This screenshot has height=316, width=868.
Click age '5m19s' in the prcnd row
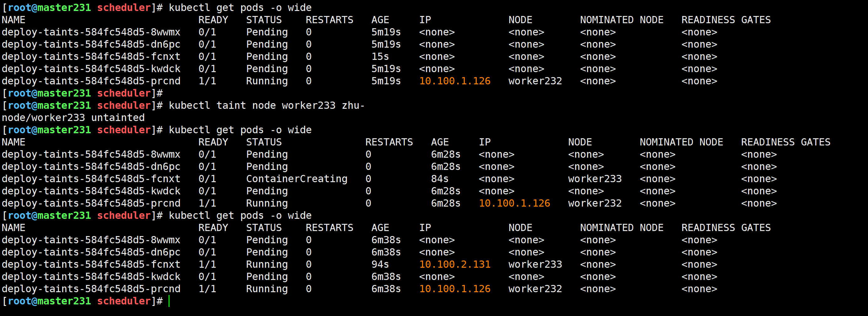(386, 81)
